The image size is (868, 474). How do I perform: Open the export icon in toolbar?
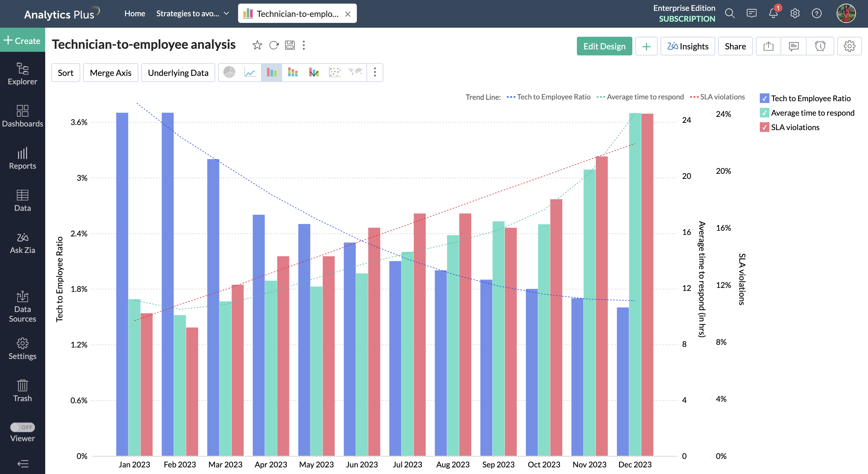pos(768,46)
